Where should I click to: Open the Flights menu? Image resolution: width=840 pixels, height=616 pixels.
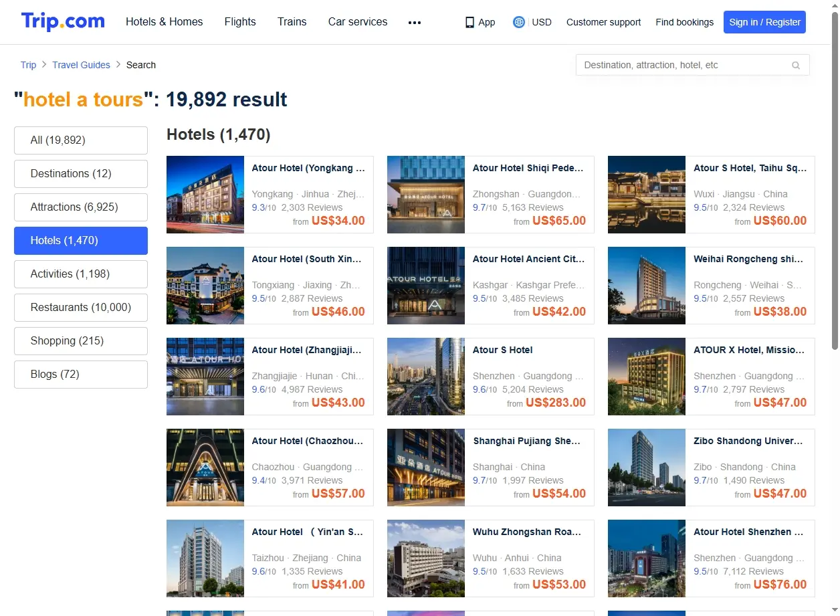240,22
